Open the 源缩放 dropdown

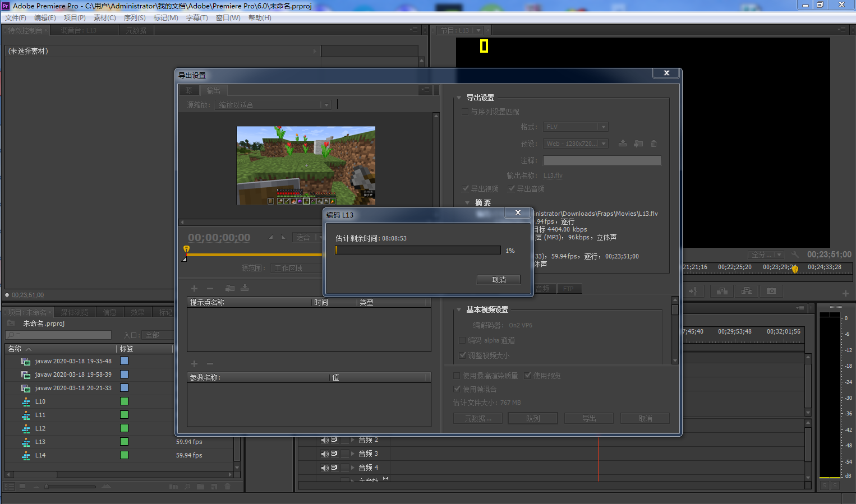(273, 105)
